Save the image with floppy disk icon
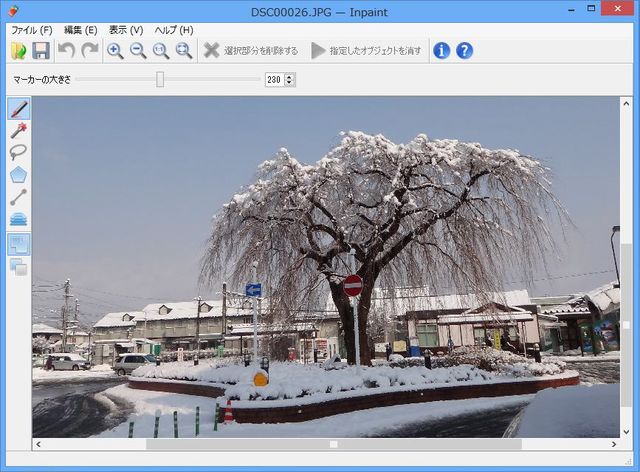Image resolution: width=640 pixels, height=472 pixels. pos(41,51)
